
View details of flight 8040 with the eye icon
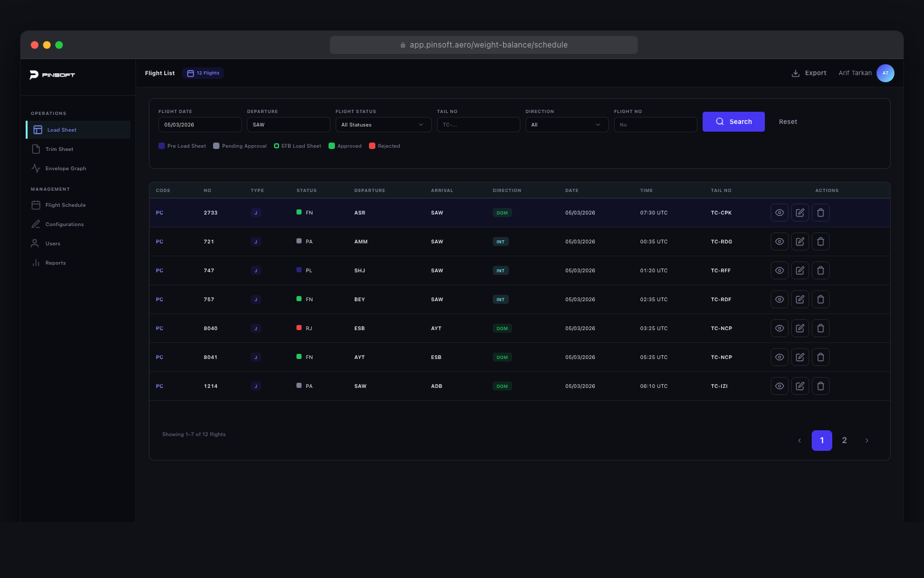[779, 328]
